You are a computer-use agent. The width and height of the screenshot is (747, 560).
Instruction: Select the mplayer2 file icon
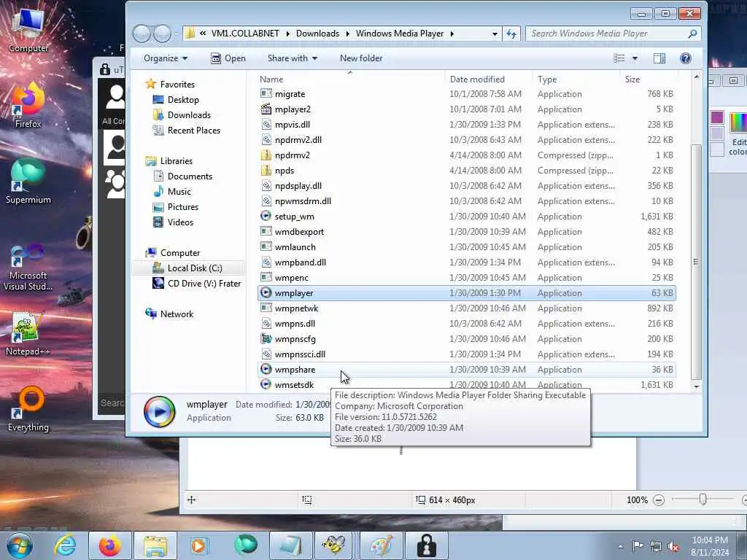coord(266,109)
